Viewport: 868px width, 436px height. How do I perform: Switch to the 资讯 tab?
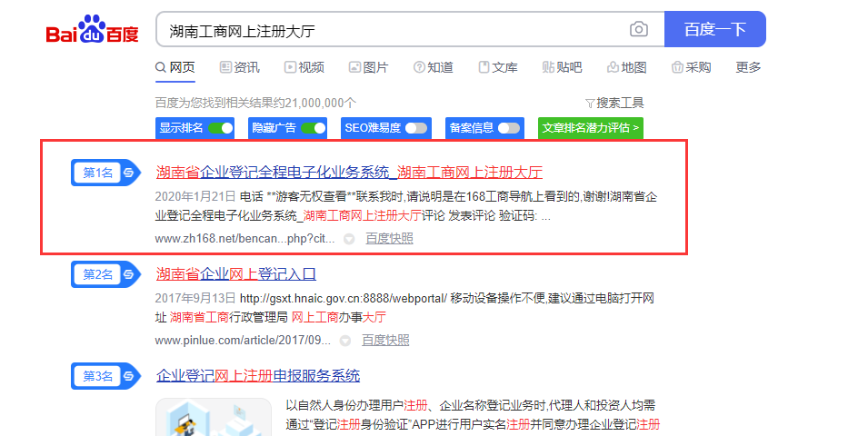(240, 67)
